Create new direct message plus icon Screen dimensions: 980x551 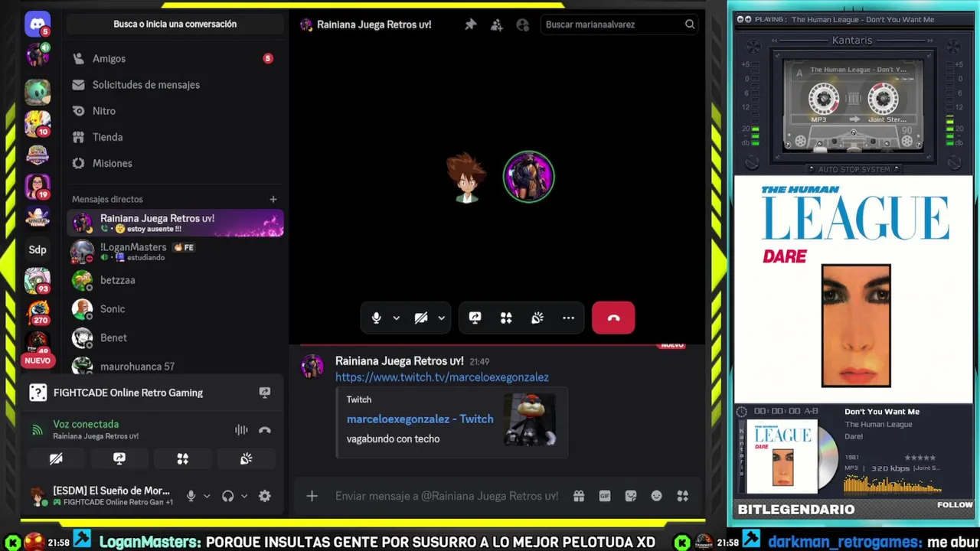click(x=273, y=199)
